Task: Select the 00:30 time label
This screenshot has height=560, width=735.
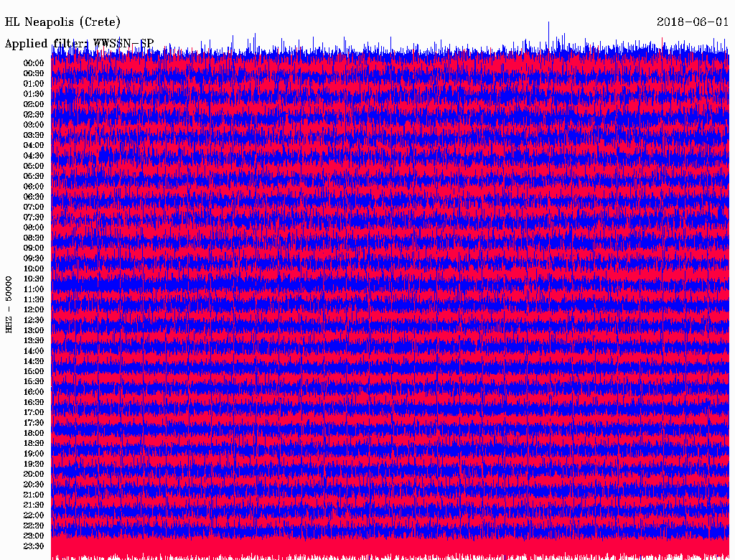Action: coord(34,73)
